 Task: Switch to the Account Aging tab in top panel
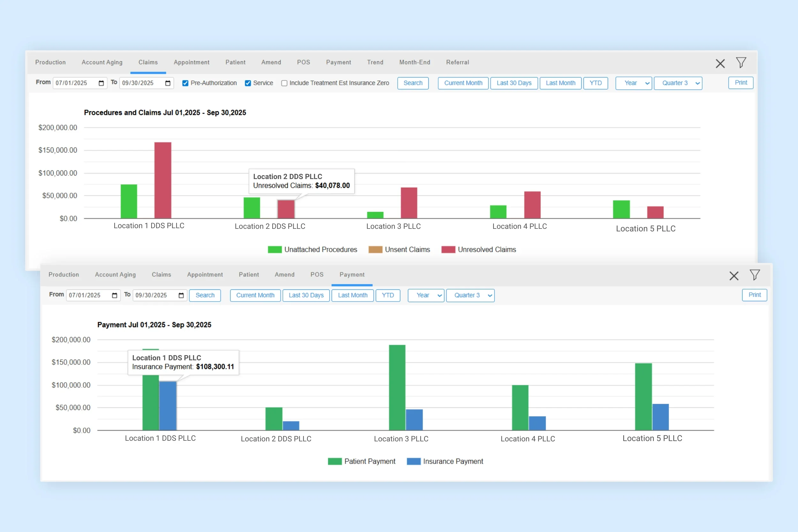click(102, 63)
